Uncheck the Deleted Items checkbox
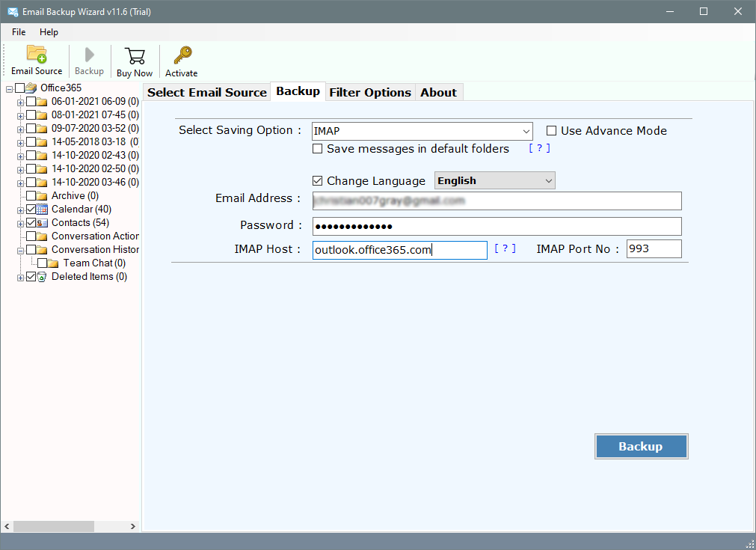Image resolution: width=756 pixels, height=550 pixels. coord(31,277)
